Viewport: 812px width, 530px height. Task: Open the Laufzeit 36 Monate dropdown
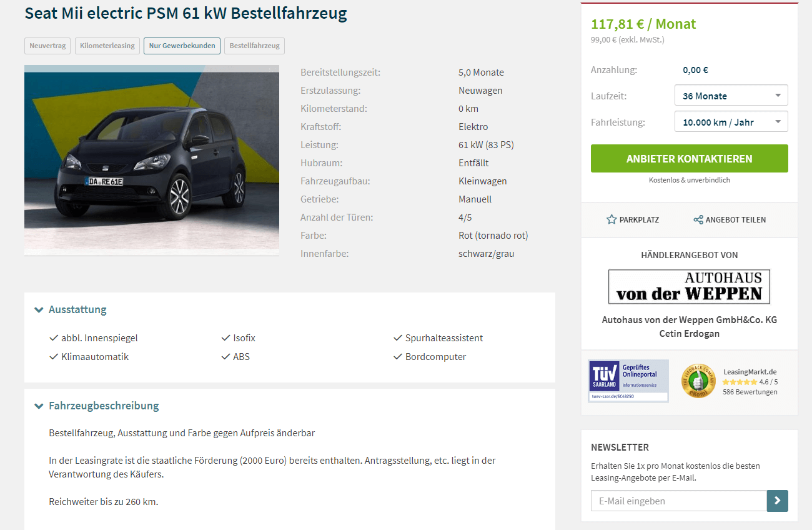pyautogui.click(x=731, y=96)
